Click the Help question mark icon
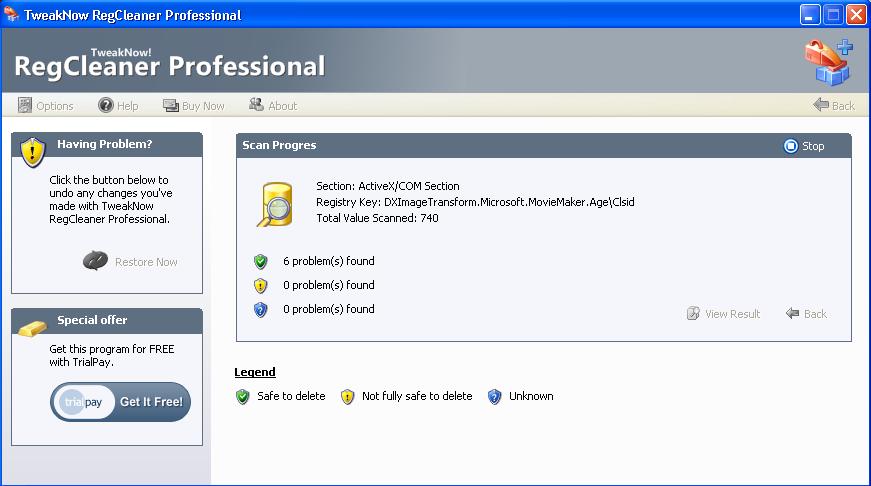 [x=106, y=105]
